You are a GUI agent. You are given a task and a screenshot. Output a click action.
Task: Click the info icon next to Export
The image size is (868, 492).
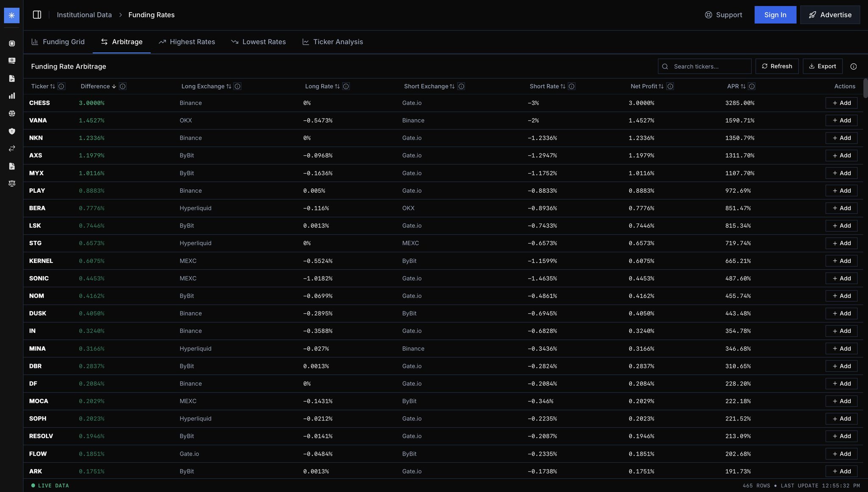(x=854, y=66)
